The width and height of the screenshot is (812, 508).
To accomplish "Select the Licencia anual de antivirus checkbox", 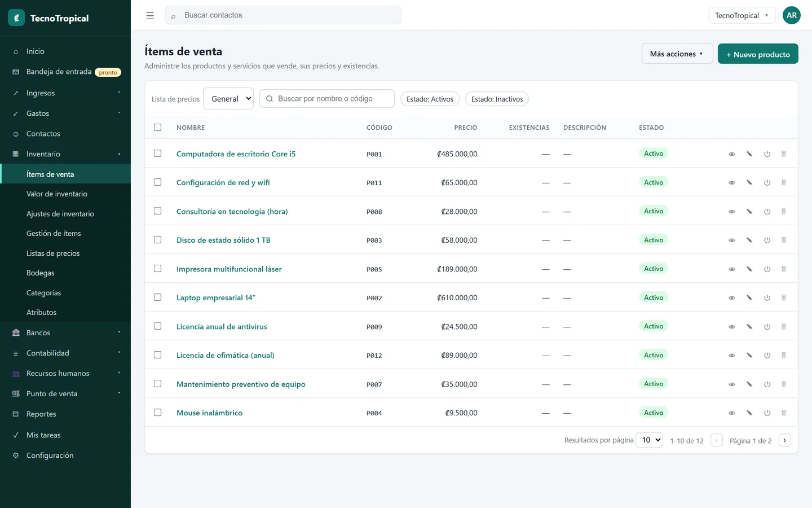I will coord(158,326).
